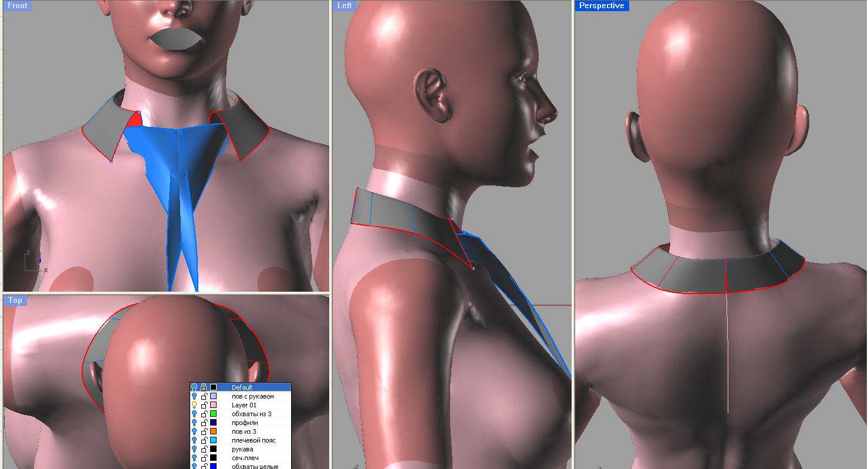Lock the «обхваты из 3» layer
Viewport: 868px width, 469px height.
[x=204, y=414]
